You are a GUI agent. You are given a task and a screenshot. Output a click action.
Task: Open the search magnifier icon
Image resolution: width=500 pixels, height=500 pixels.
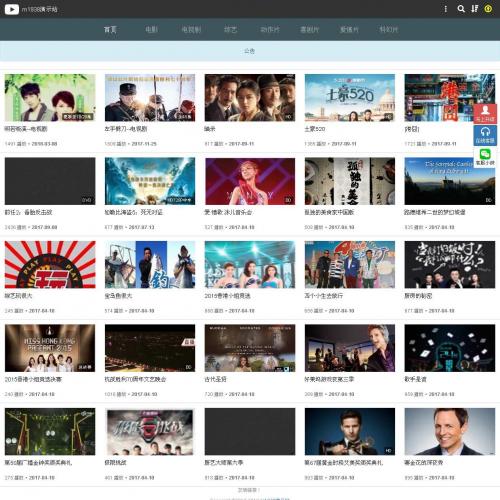pyautogui.click(x=461, y=9)
